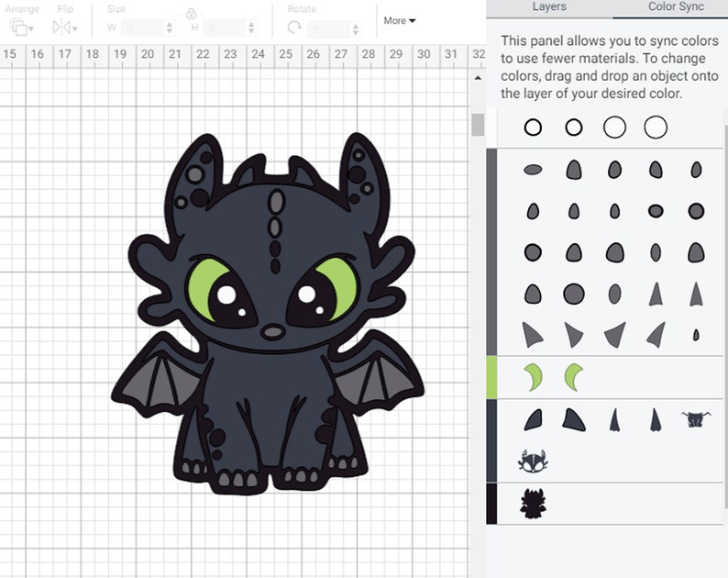Select the first white circle thumbnail
Viewport: 728px width, 578px height.
click(x=533, y=127)
